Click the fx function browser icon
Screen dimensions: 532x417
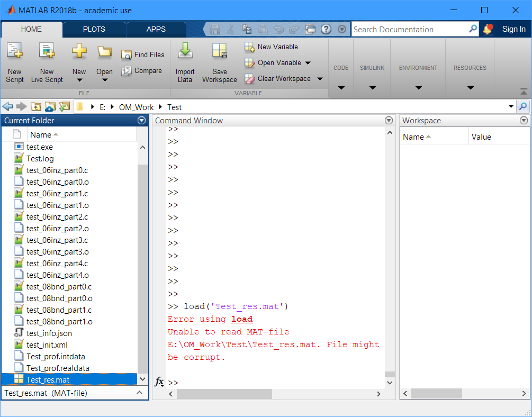pyautogui.click(x=159, y=382)
